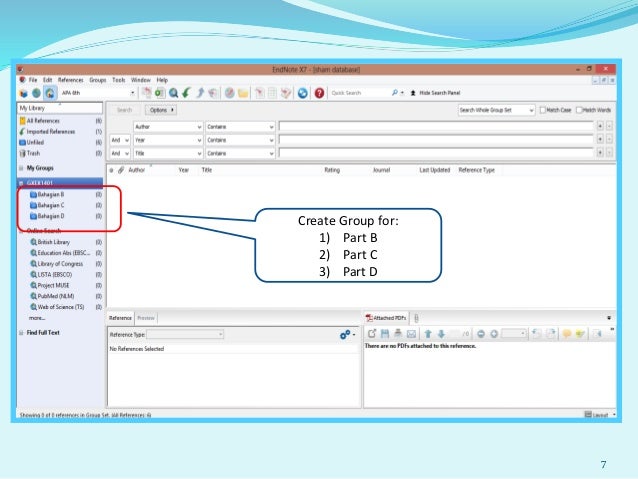Screen dimensions: 638x479
Task: Collapse the GKEK1401 group set
Action: (x=21, y=183)
